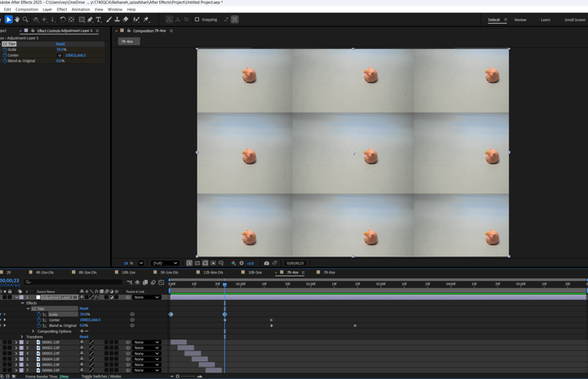Click Reset for Transform in timeline
588x379 pixels.
83,337
